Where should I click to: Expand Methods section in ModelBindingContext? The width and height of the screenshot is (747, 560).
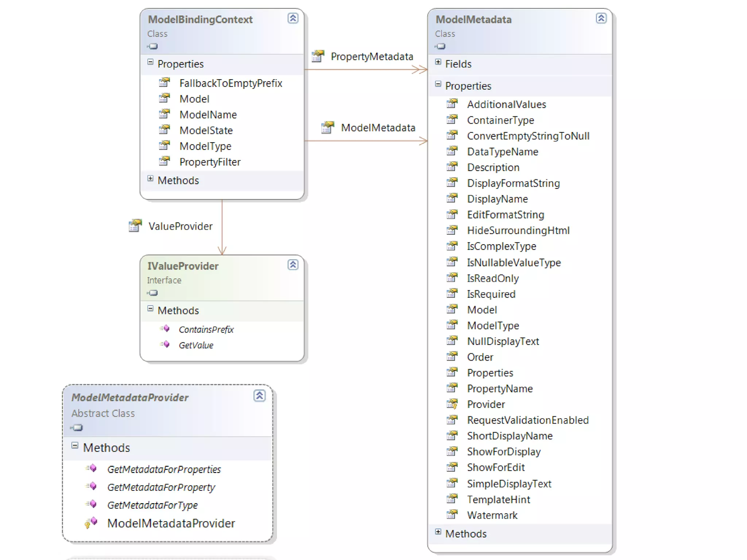point(150,179)
